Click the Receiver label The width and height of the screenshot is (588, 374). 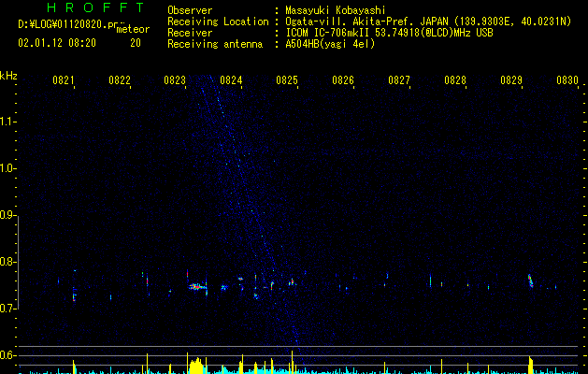click(190, 33)
